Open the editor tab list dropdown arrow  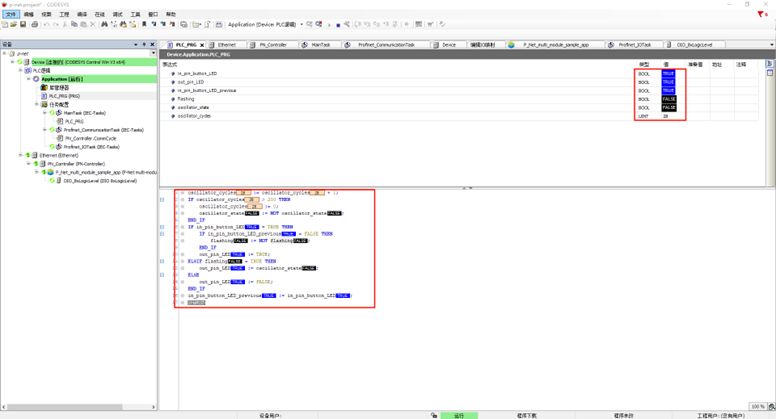(771, 45)
